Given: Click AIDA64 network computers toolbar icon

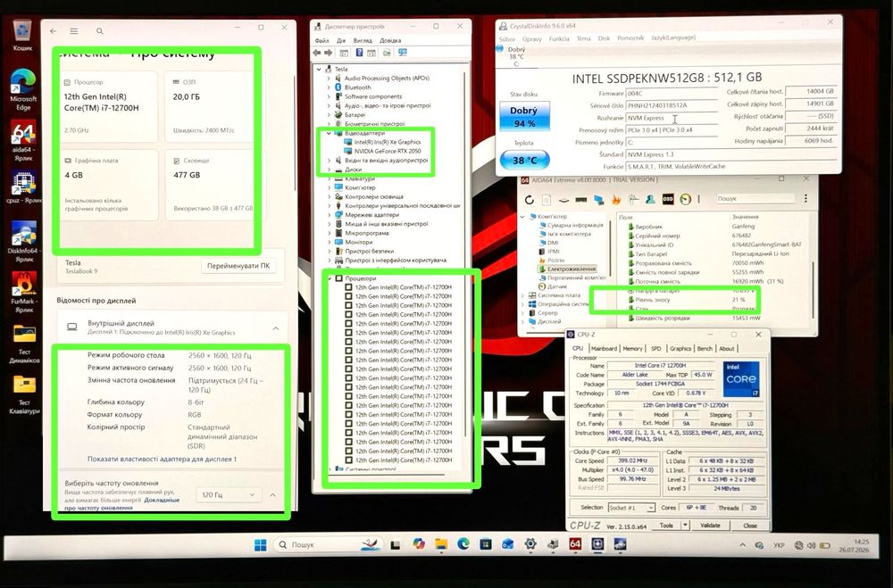Looking at the screenshot, I should [x=598, y=200].
